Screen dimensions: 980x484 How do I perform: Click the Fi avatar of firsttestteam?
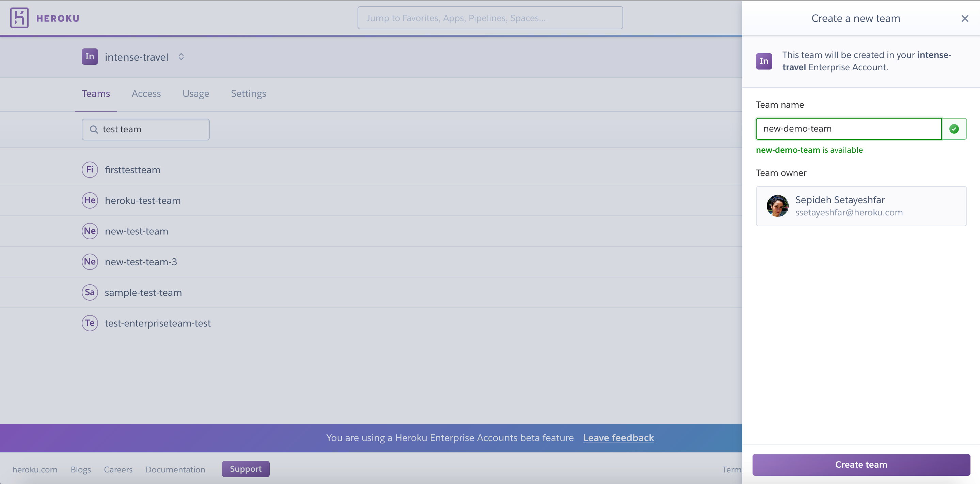90,170
